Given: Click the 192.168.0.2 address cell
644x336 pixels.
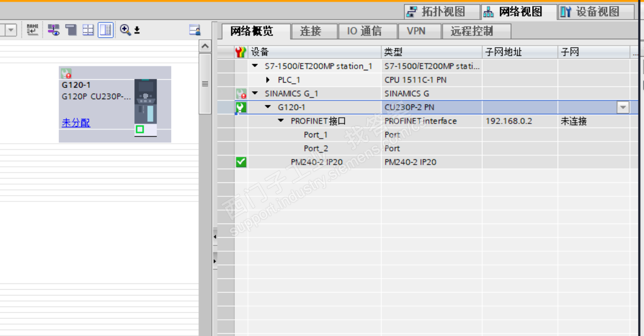Looking at the screenshot, I should click(x=520, y=121).
